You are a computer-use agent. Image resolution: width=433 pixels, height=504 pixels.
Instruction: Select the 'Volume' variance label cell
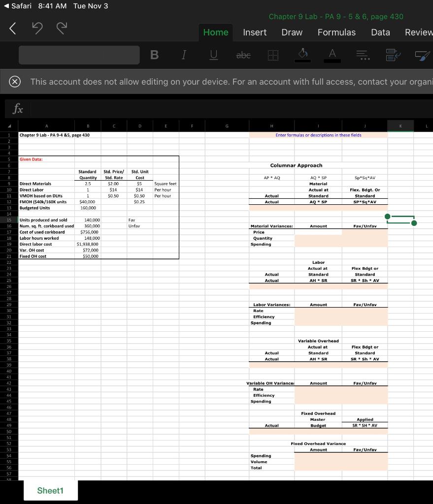271,462
